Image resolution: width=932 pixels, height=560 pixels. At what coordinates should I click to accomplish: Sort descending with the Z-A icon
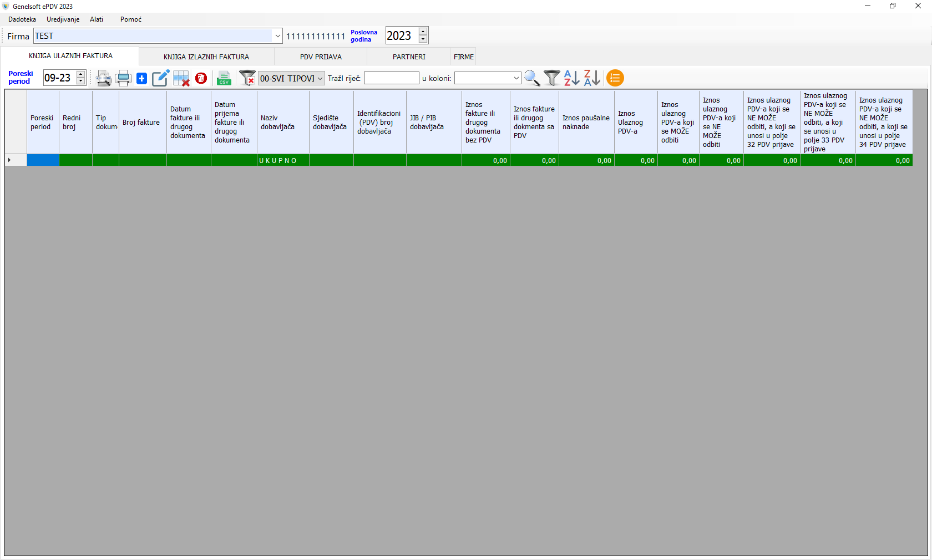point(592,78)
